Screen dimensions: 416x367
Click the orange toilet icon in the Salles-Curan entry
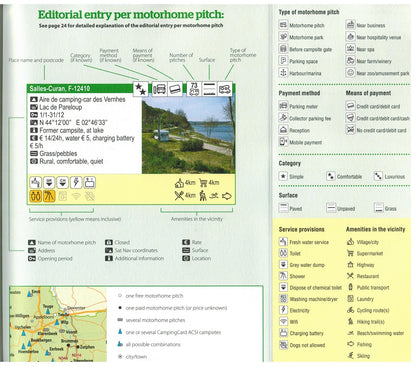pyautogui.click(x=36, y=196)
